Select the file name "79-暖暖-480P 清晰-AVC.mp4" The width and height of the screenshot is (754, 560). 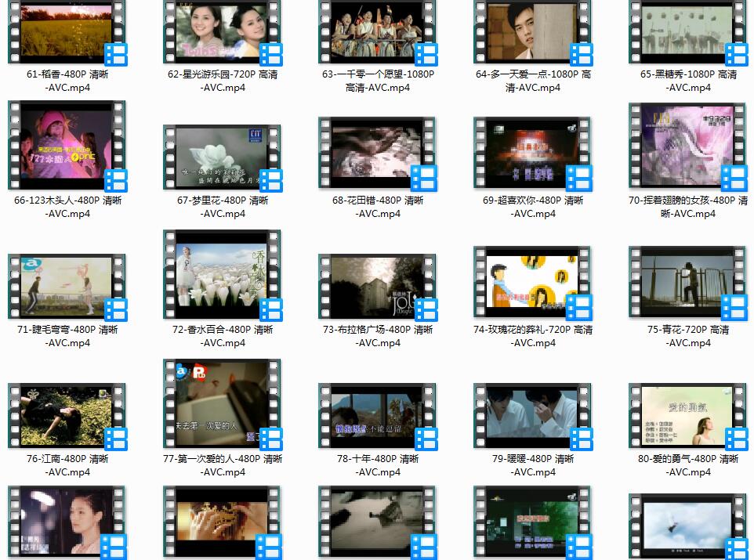tap(533, 465)
